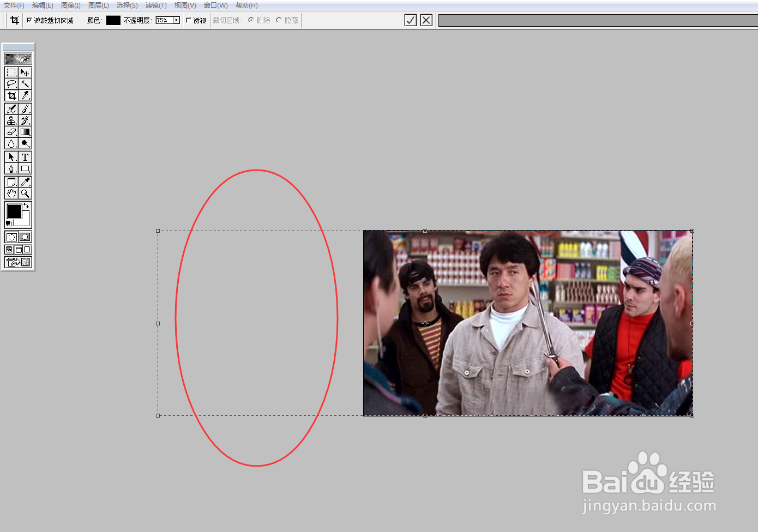Open the 窗口(W) menu
This screenshot has width=758, height=532.
(216, 5)
